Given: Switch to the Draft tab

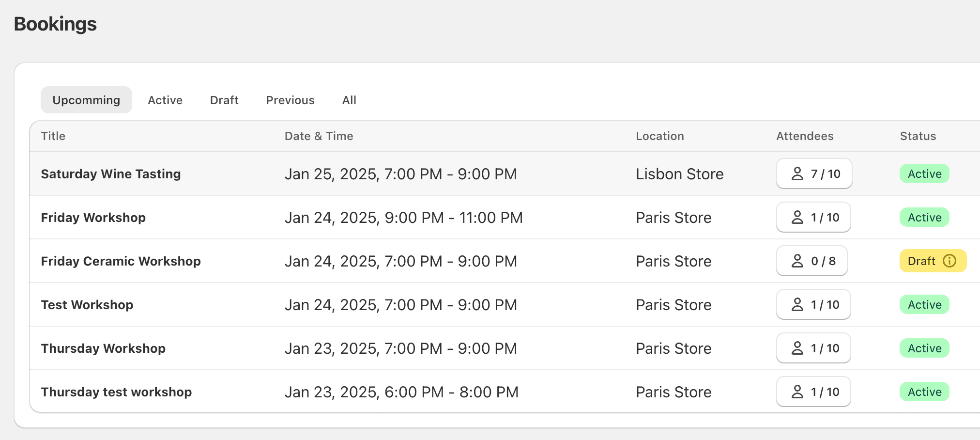Looking at the screenshot, I should [224, 100].
